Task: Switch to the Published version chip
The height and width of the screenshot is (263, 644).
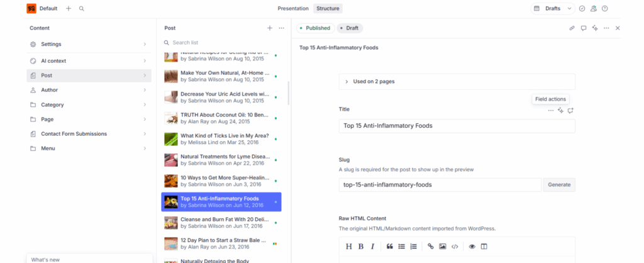Action: coord(314,28)
